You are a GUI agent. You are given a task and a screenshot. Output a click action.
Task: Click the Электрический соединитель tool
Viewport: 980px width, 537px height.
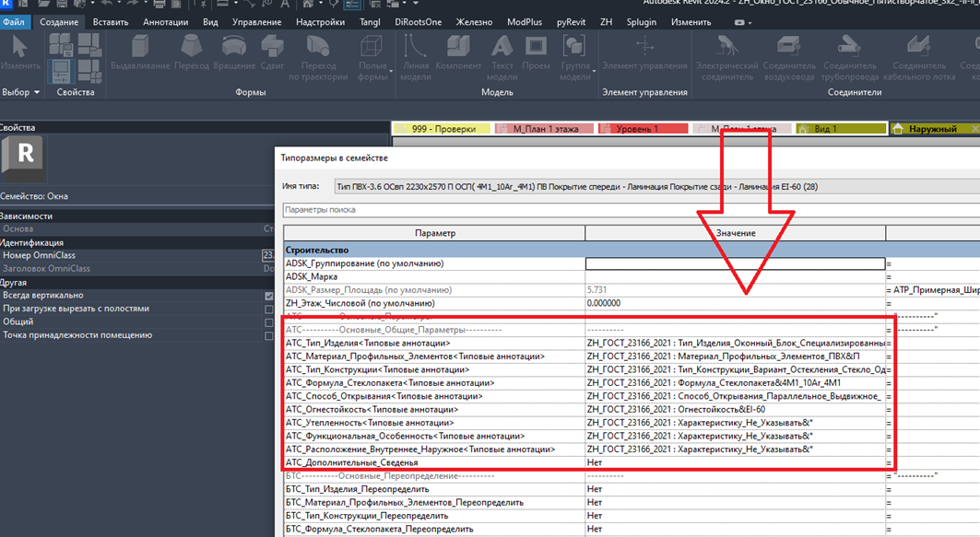point(726,57)
